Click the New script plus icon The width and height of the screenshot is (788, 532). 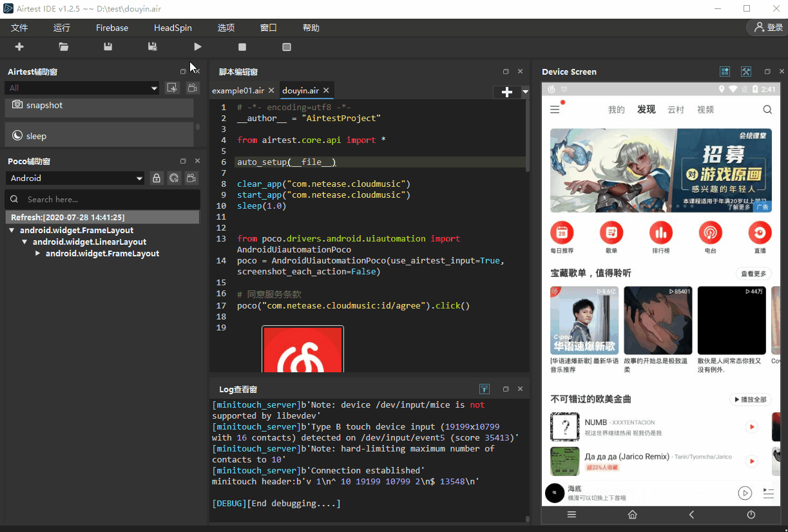[19, 46]
